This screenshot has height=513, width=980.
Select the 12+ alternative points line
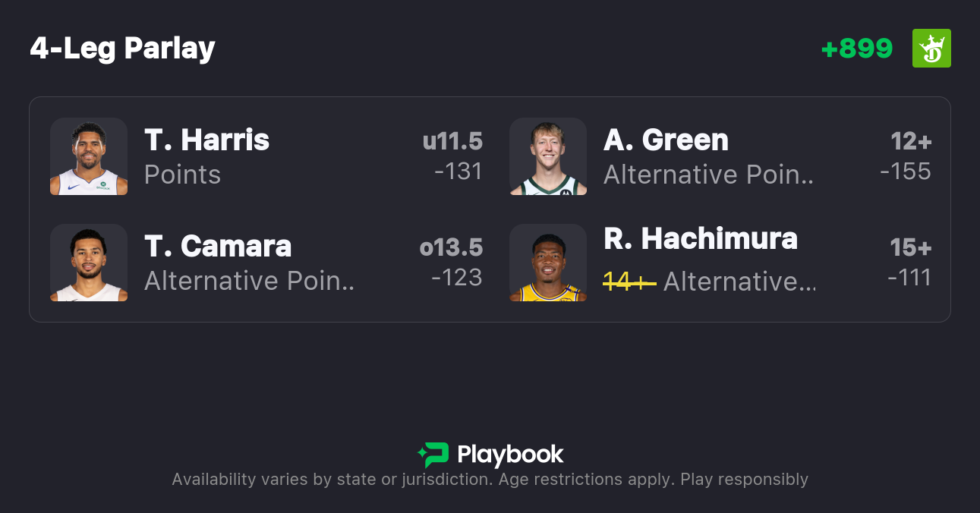click(911, 142)
